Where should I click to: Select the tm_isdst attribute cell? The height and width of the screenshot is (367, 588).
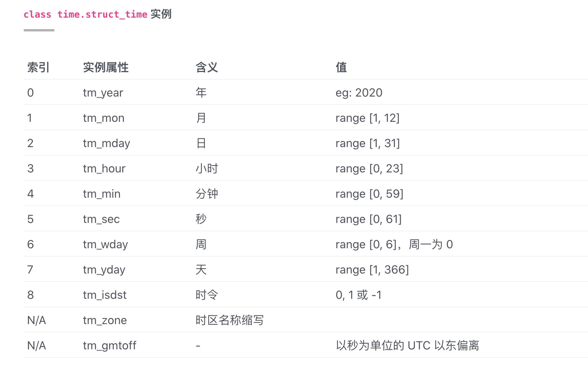click(x=105, y=295)
